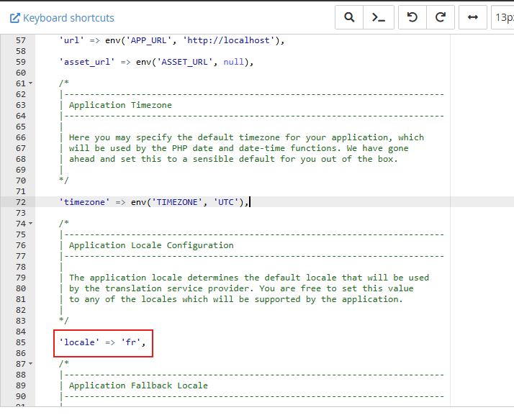
Task: Undo the last edit
Action: coord(412,18)
